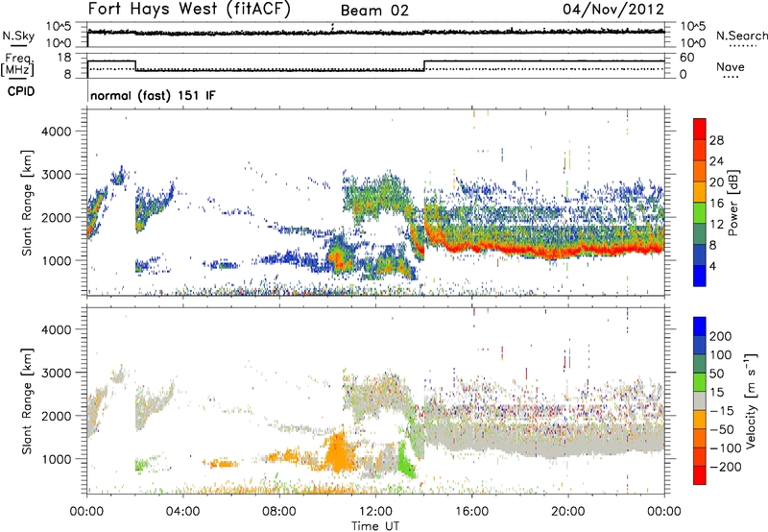This screenshot has width=768, height=532.
Task: Click Power colorbar segment between 12 and 16
Action: 700,212
